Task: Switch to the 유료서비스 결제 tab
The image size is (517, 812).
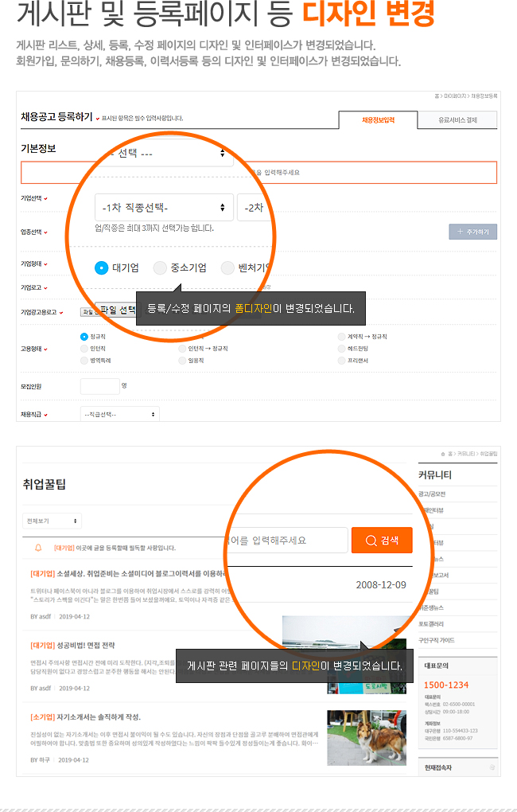Action: [457, 119]
